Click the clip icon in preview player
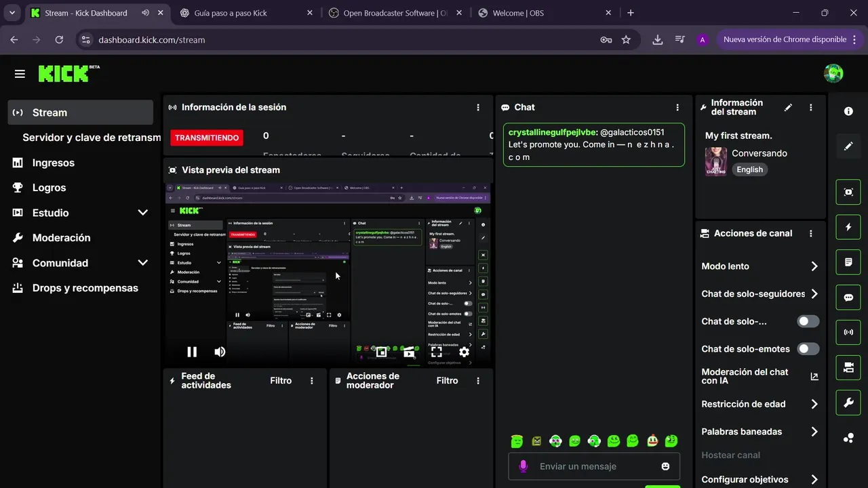The height and width of the screenshot is (488, 868). tap(409, 352)
